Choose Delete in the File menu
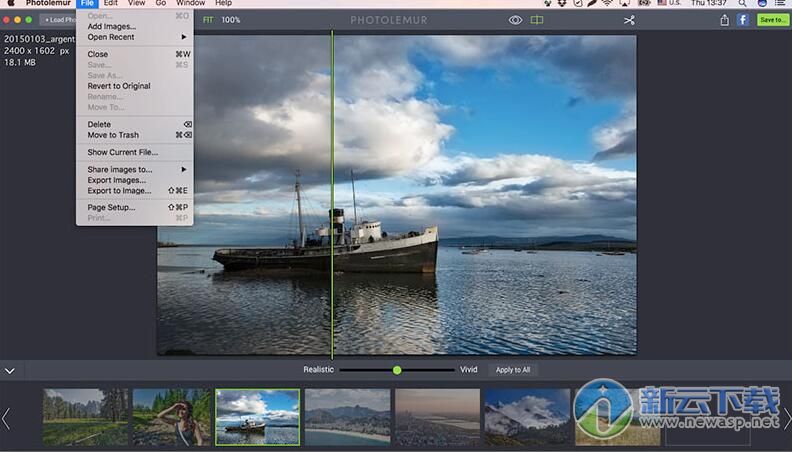The image size is (792, 452). pos(134,124)
